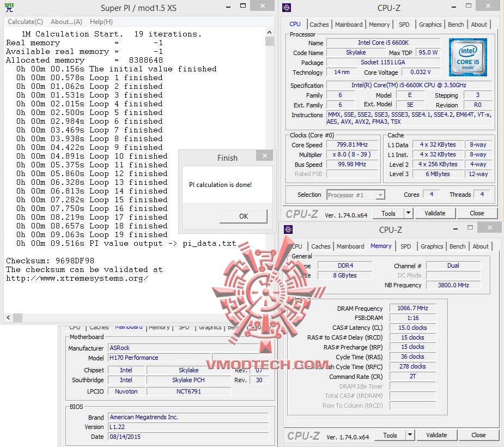This screenshot has width=504, height=447.
Task: Click the xtremesystems.org URL text
Action: (77, 279)
